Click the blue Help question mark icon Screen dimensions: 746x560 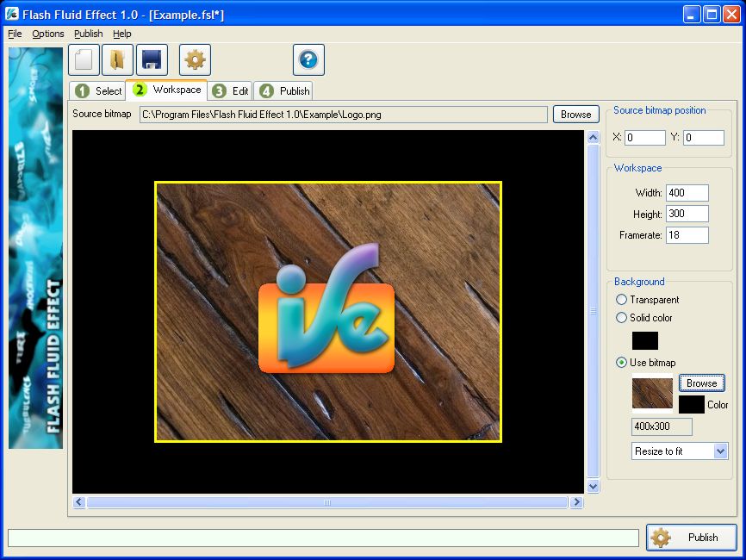click(x=308, y=60)
